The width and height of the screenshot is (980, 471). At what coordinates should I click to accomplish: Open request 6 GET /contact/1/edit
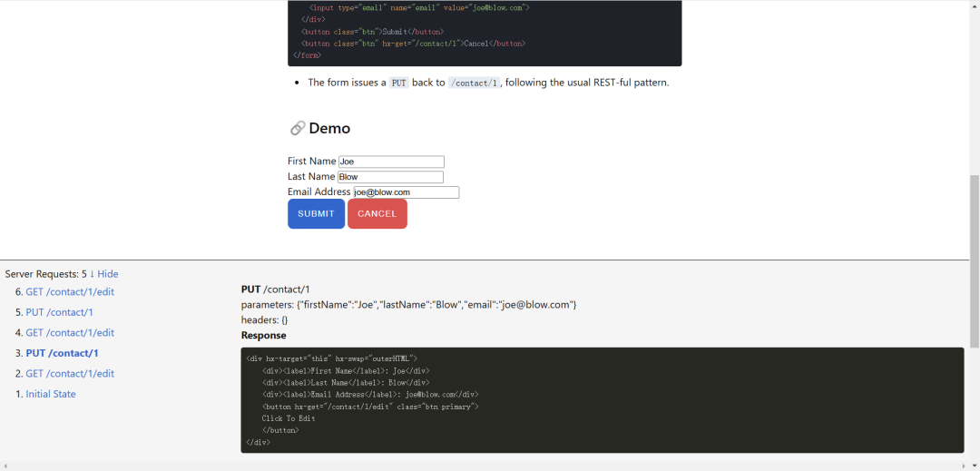(x=70, y=292)
